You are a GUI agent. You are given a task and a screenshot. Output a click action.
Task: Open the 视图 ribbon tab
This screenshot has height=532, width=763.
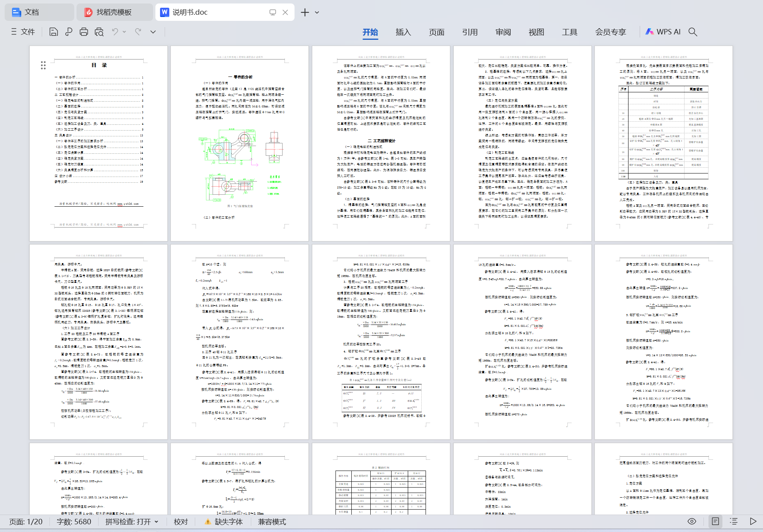coord(536,32)
